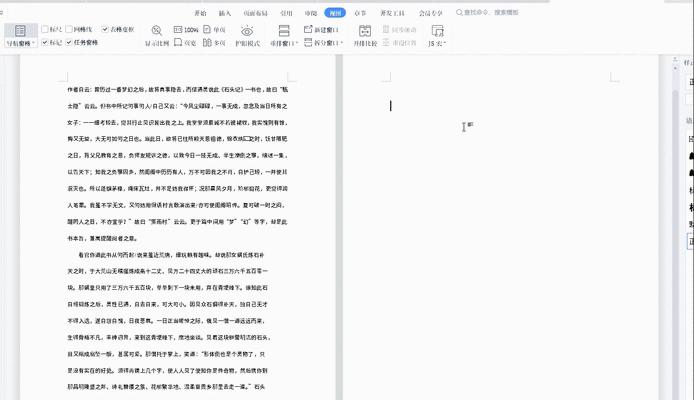The height and width of the screenshot is (400, 694).
Task: Enable the 网格线 gridlines checkbox
Action: tap(69, 29)
